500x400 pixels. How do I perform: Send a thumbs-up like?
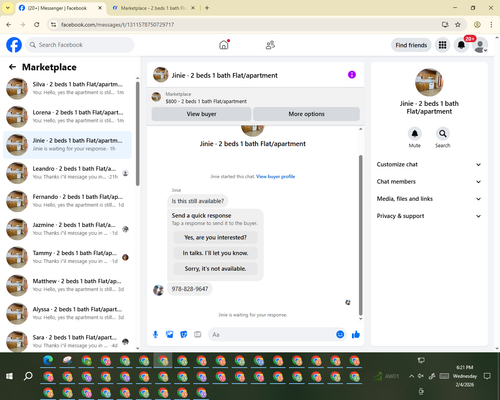pyautogui.click(x=356, y=334)
